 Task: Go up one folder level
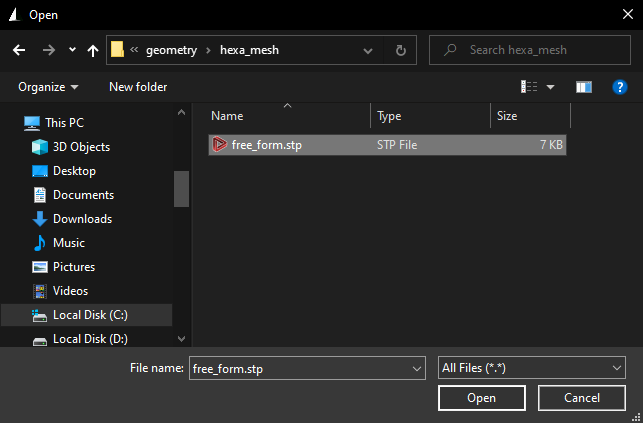[x=93, y=50]
